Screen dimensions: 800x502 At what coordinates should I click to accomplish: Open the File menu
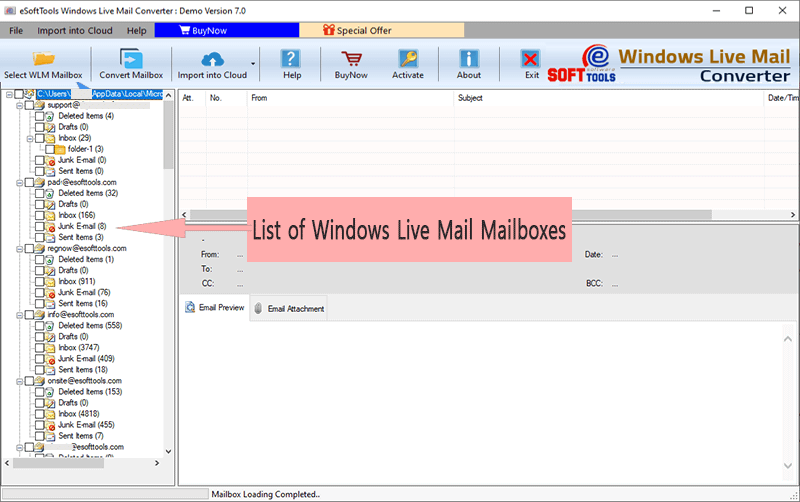[x=16, y=31]
